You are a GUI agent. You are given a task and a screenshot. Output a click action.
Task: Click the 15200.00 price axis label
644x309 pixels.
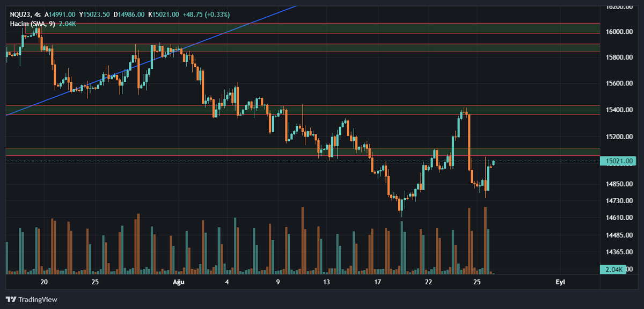tap(620, 136)
